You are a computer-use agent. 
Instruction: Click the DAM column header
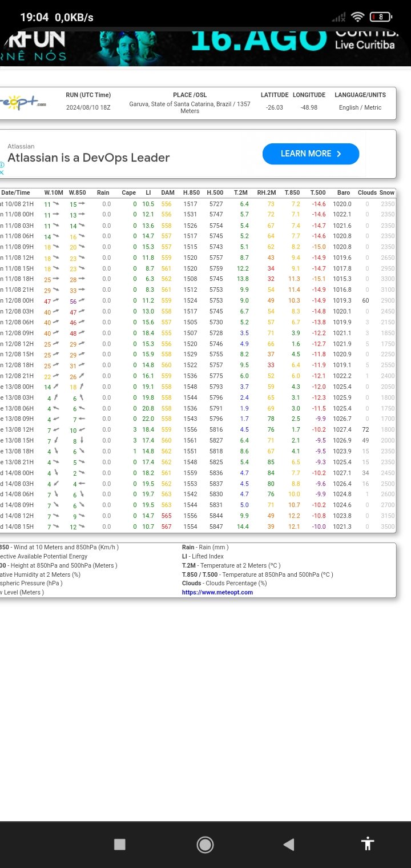tap(167, 193)
